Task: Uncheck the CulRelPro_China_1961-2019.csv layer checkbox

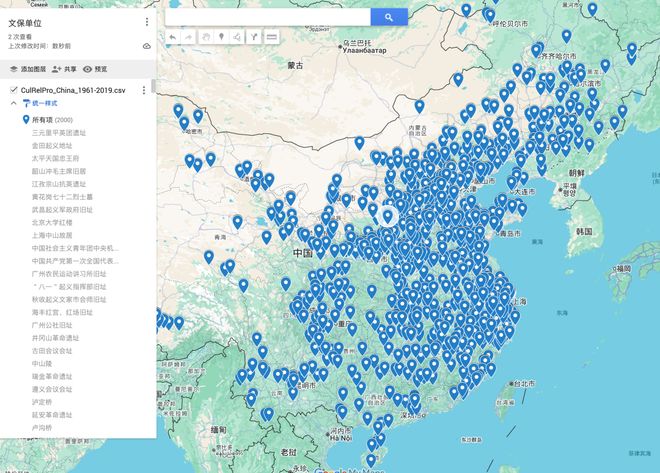Action: pyautogui.click(x=13, y=90)
